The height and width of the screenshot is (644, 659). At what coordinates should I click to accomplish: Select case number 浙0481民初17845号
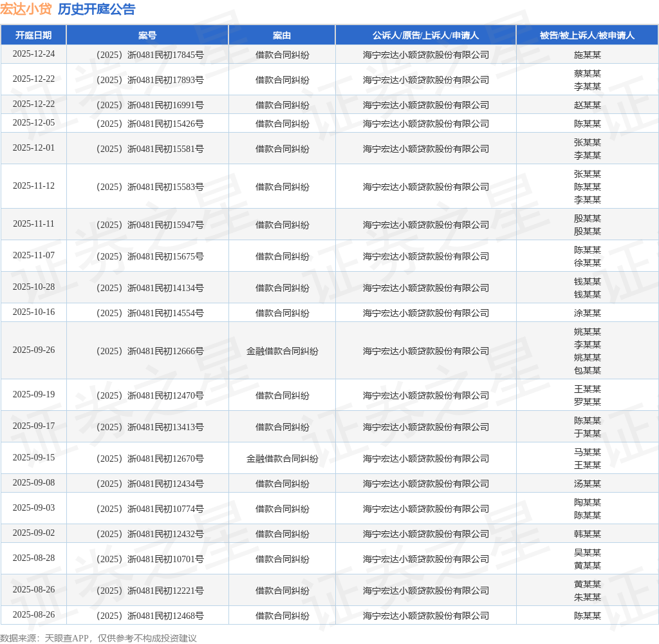(x=150, y=55)
